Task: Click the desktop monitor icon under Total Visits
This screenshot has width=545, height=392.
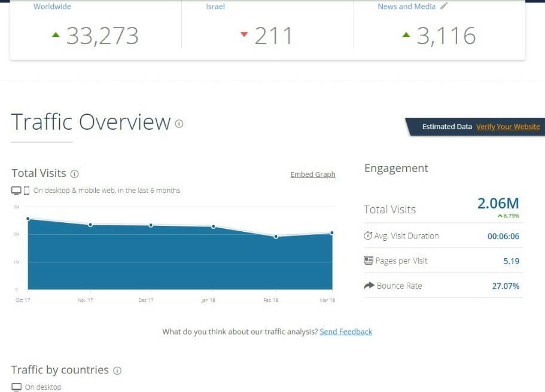Action: [16, 191]
